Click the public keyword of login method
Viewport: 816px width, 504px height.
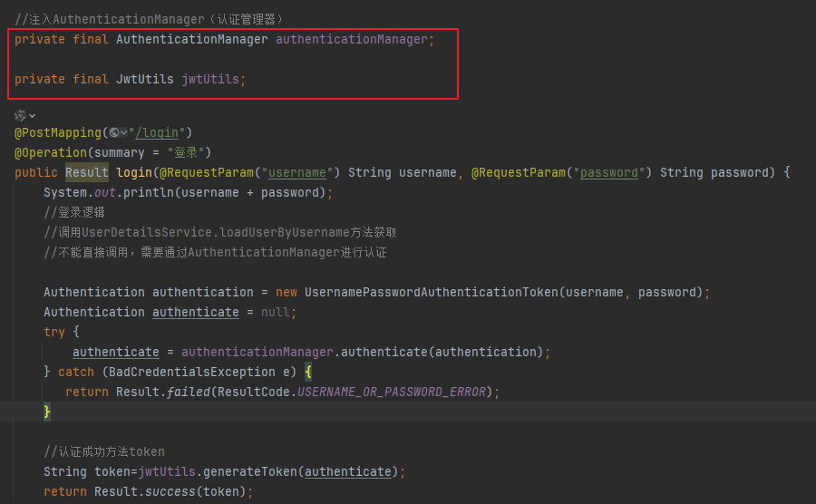[36, 172]
